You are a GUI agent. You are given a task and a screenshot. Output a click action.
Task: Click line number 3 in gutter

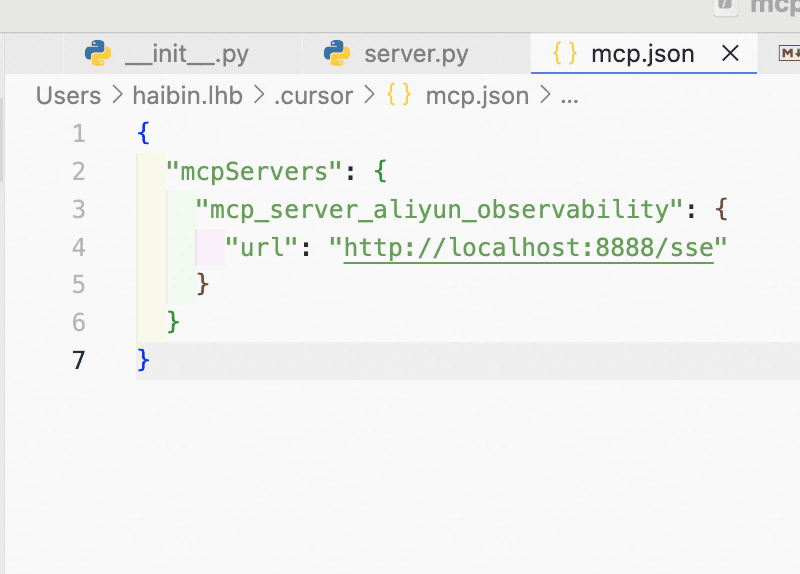[x=79, y=209]
